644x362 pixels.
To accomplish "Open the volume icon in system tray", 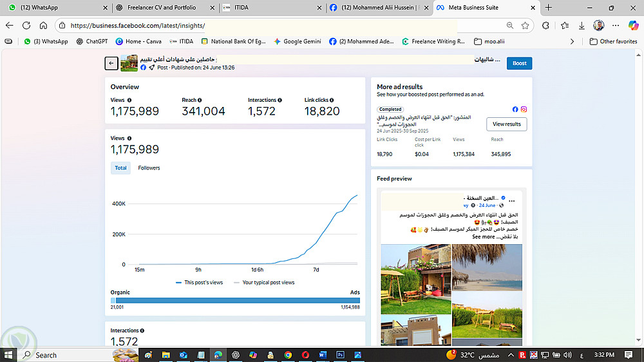I will [567, 355].
